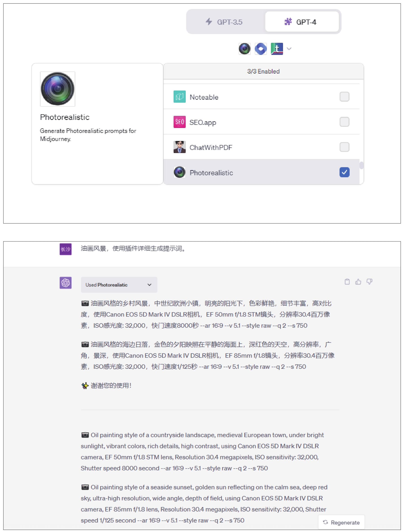Click the Photorealistic icon in plugin list
403x532 pixels.
pyautogui.click(x=180, y=172)
